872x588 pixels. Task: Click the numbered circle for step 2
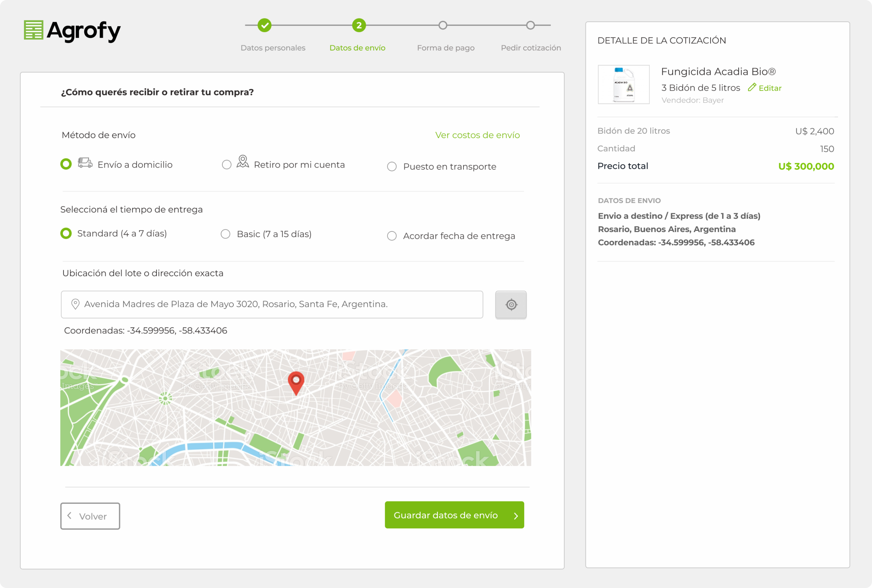point(358,25)
